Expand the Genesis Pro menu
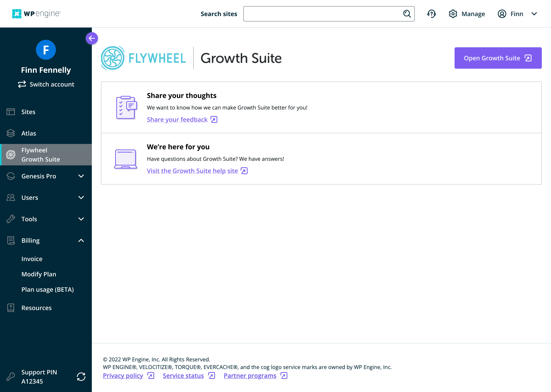551x392 pixels. (x=81, y=176)
